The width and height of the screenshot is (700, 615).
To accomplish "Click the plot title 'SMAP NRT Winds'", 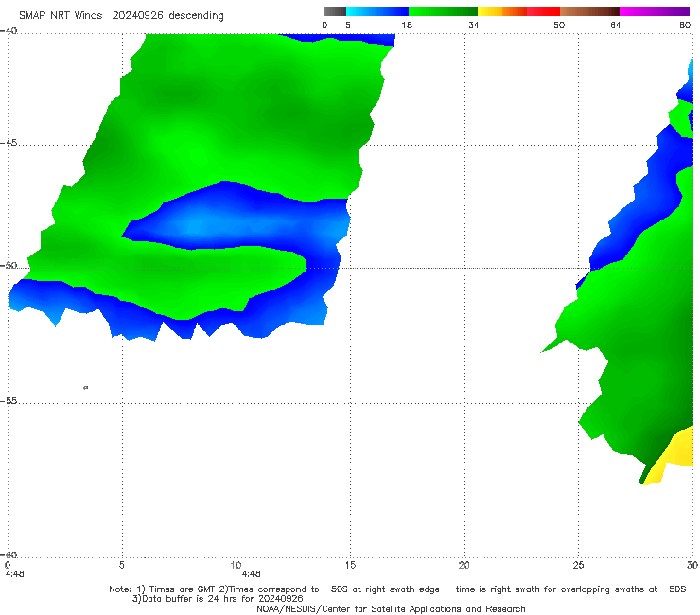I will [x=61, y=16].
